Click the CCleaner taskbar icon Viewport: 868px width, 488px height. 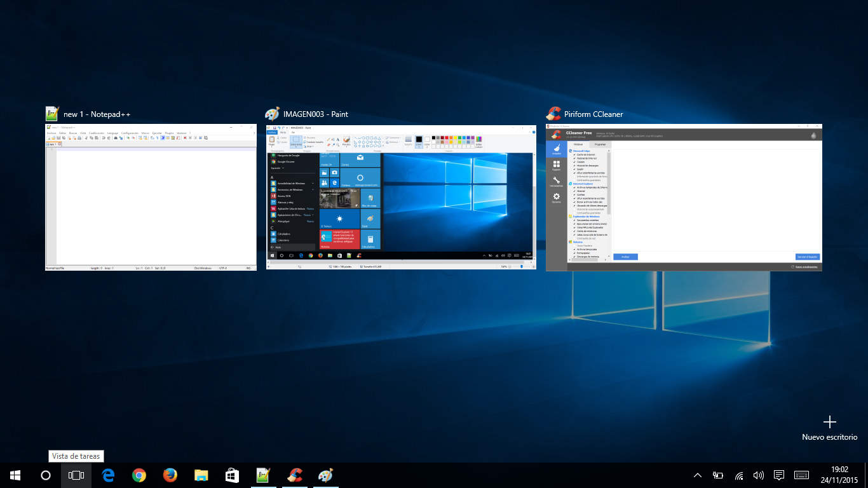[294, 475]
